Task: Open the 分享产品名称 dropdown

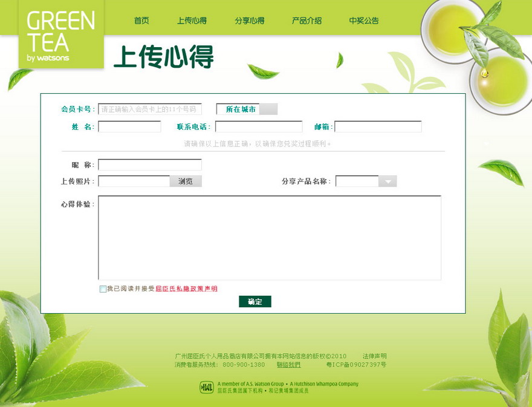Action: [366, 181]
